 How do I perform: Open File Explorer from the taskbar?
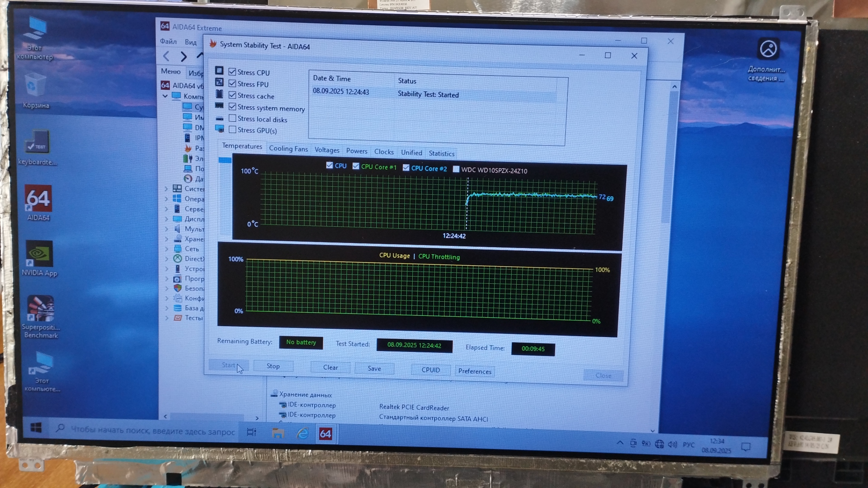coord(278,433)
